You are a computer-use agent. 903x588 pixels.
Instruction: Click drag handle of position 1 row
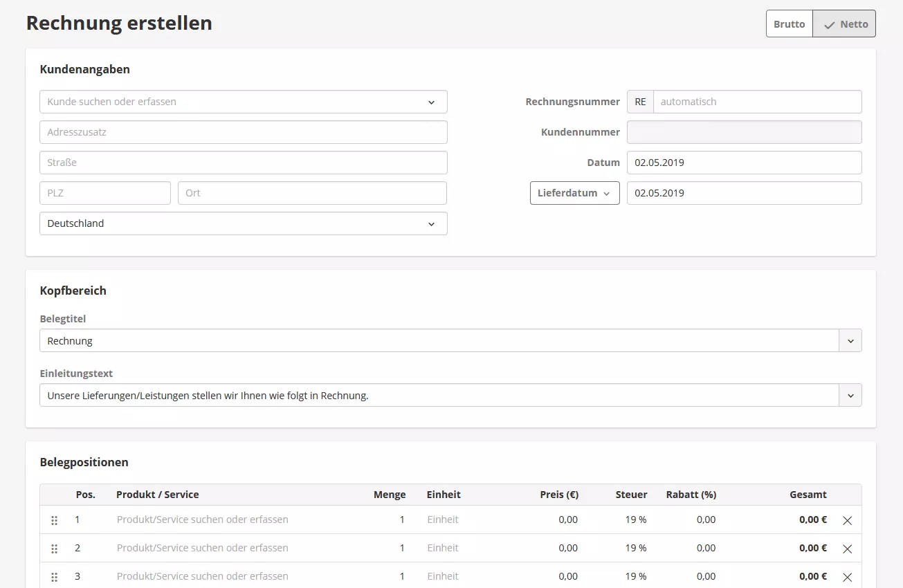point(55,520)
